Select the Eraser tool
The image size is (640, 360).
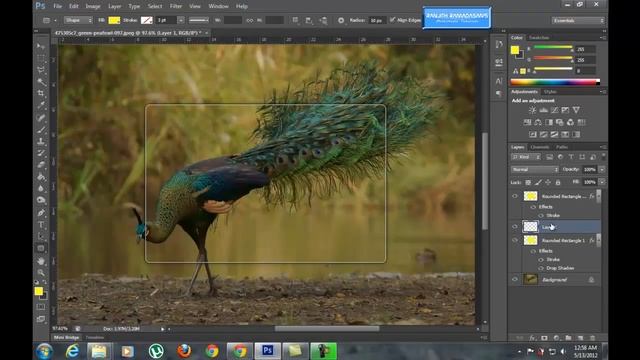click(x=41, y=165)
